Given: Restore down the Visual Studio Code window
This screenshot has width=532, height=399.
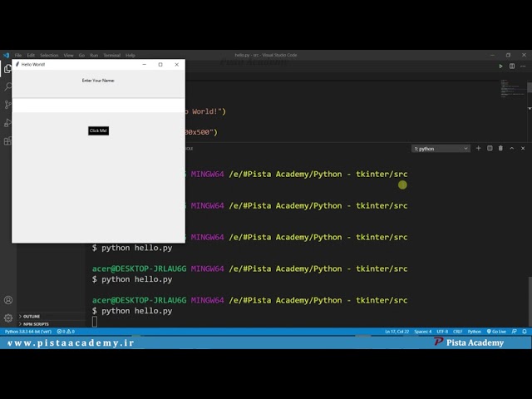Looking at the screenshot, I should pyautogui.click(x=508, y=55).
